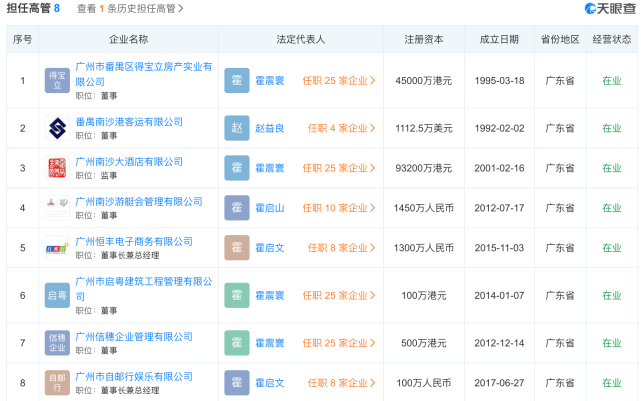Click 霍启文 name in row 8
Viewport: 641px width, 401px height.
270,383
